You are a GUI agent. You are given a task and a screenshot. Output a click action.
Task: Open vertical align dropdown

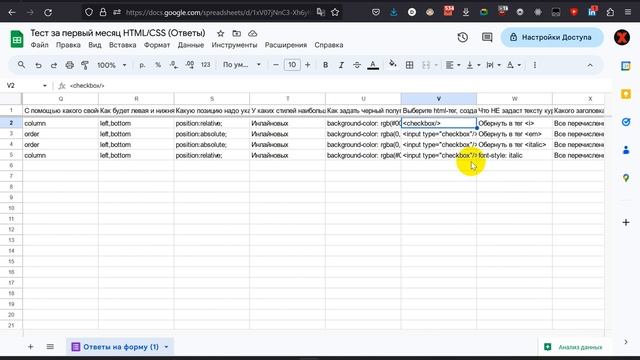point(473,65)
